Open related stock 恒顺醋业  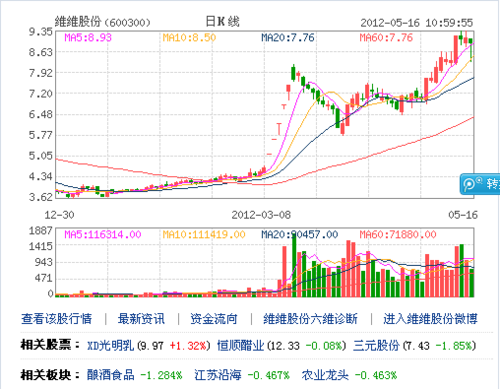tap(240, 345)
